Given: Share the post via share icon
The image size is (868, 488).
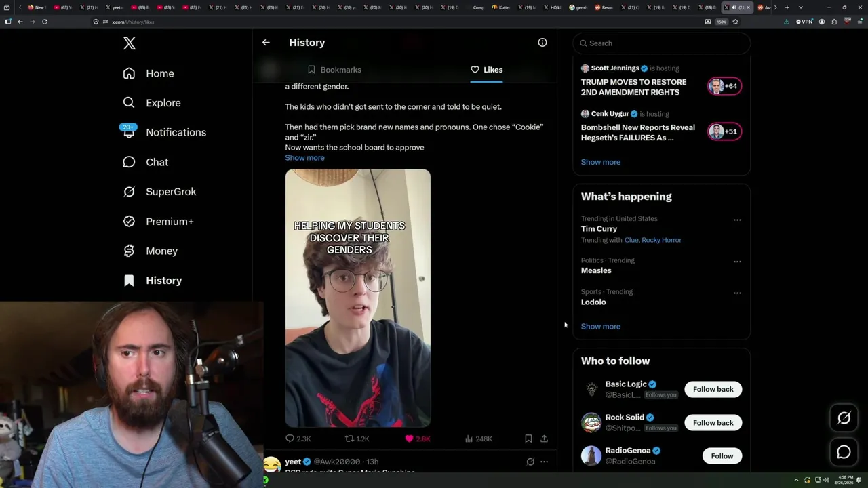Looking at the screenshot, I should click(x=544, y=439).
